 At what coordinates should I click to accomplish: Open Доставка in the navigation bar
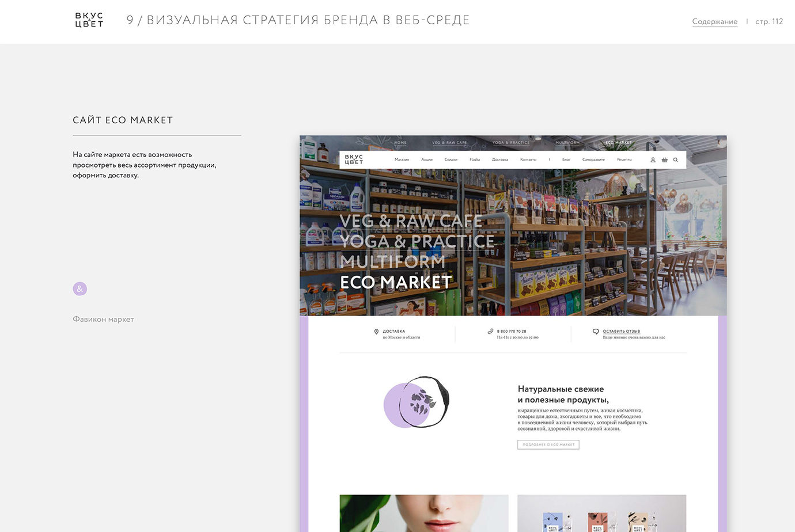500,159
